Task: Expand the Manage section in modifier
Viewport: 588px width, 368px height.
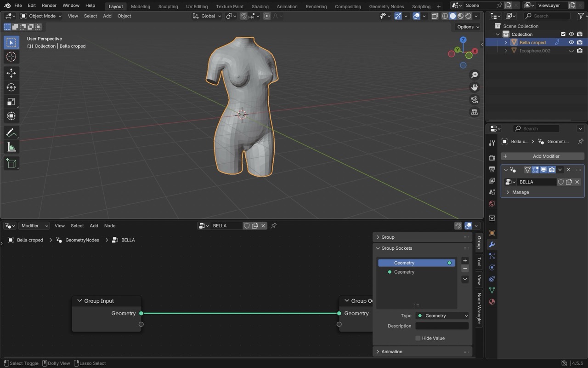Action: click(520, 192)
